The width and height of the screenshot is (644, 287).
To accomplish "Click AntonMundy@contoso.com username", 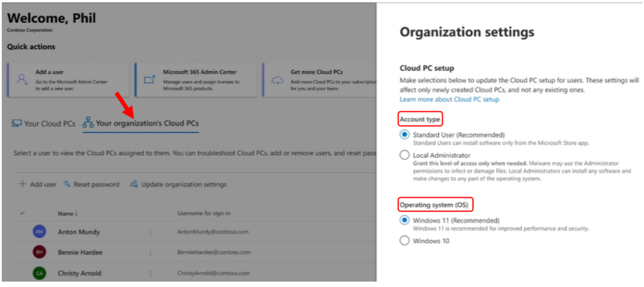I will point(213,232).
